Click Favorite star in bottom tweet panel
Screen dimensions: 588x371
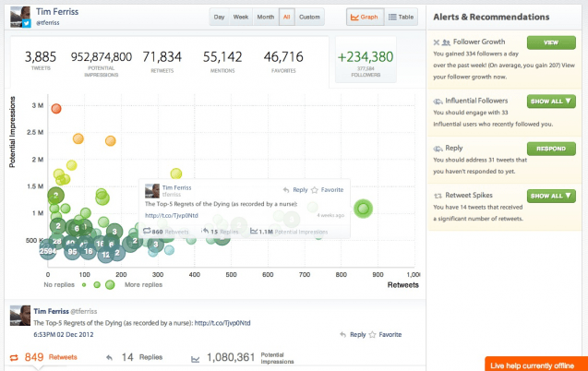372,335
